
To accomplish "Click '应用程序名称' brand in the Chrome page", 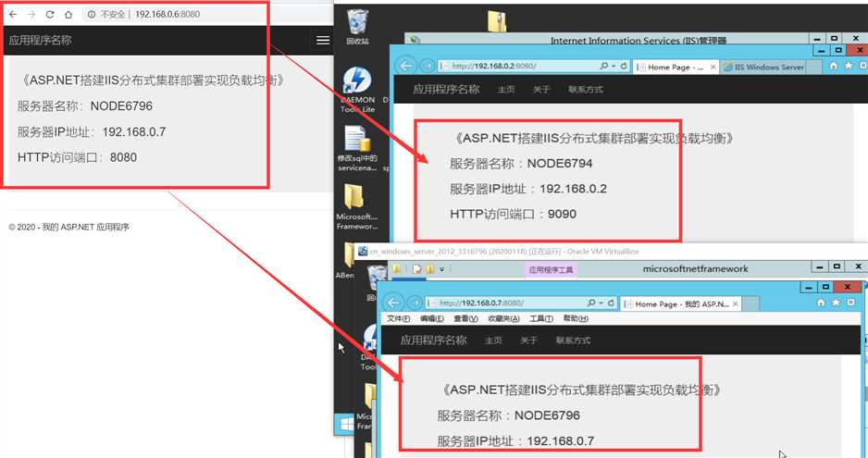I will coord(40,40).
